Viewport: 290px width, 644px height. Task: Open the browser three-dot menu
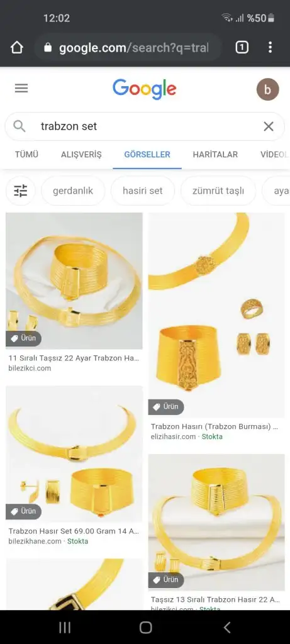point(270,48)
